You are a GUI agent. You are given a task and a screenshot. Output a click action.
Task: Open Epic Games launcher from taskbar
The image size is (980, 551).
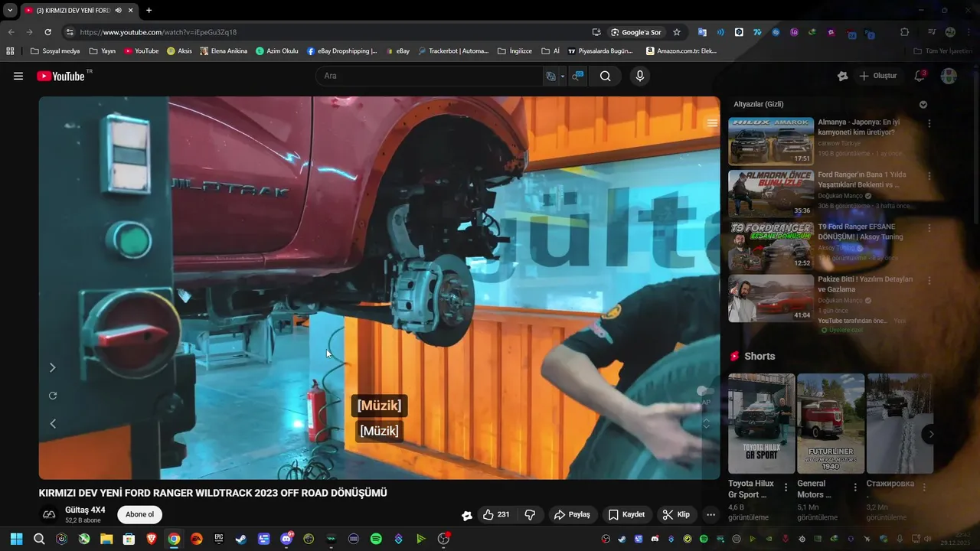[219, 539]
